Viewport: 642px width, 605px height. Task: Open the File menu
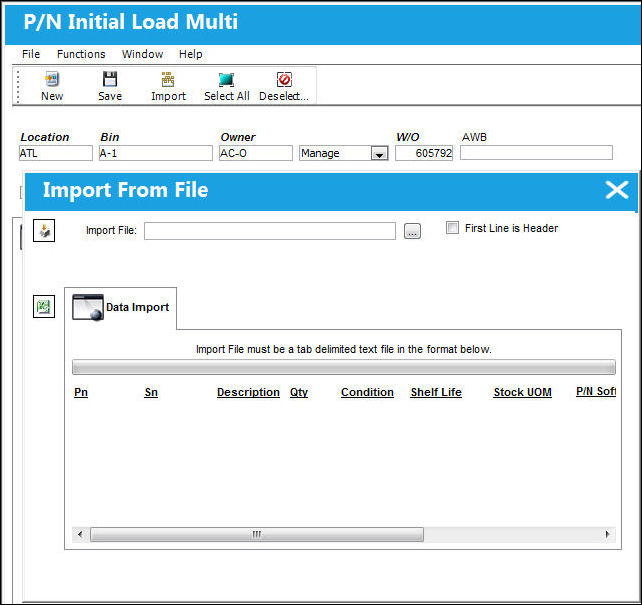31,54
